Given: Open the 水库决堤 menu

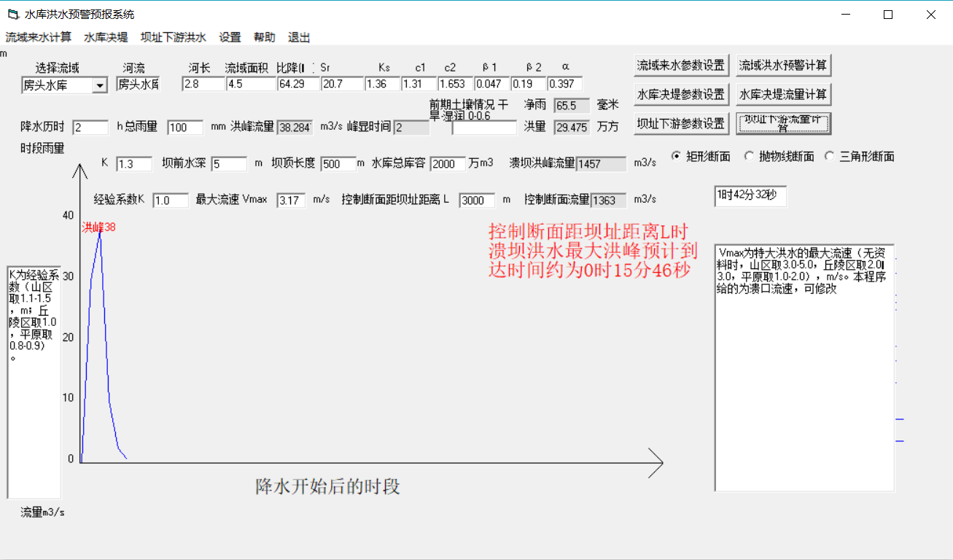Looking at the screenshot, I should click(x=106, y=38).
